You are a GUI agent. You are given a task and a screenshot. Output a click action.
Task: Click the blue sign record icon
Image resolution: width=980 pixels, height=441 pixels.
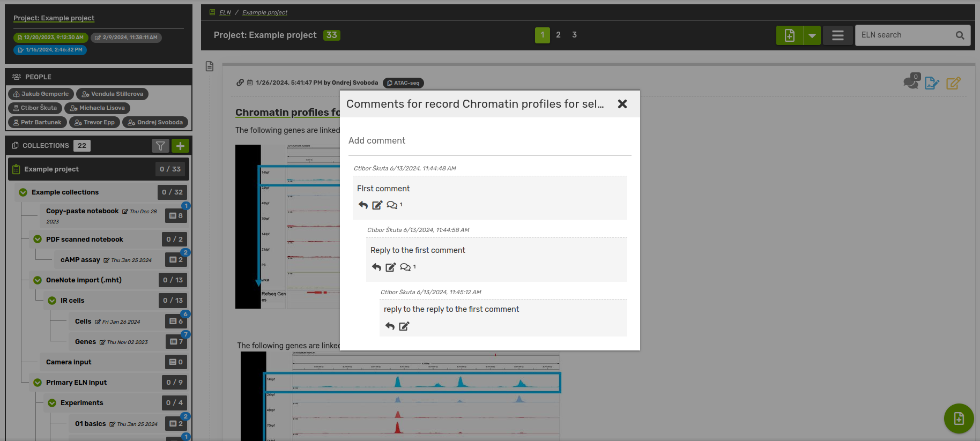coord(932,83)
